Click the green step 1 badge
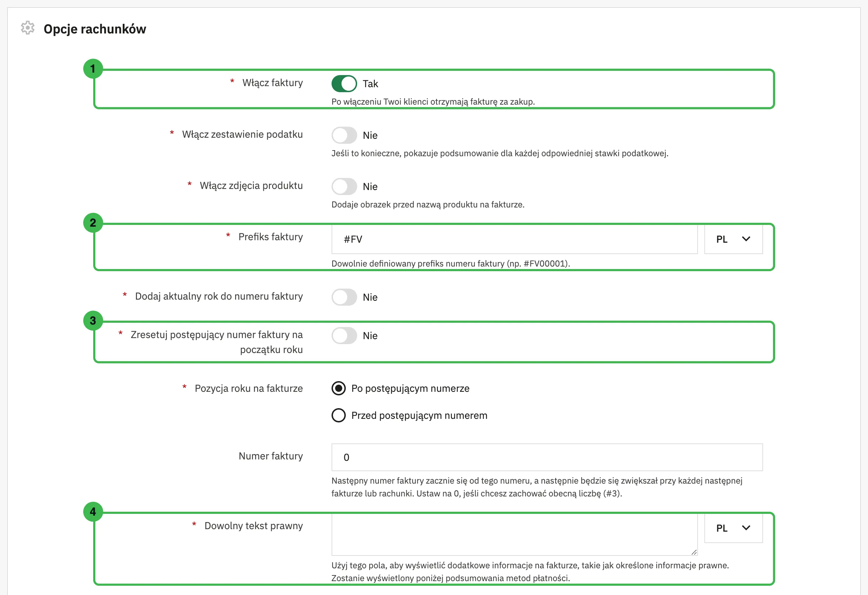Viewport: 868px width, 595px height. click(x=93, y=69)
